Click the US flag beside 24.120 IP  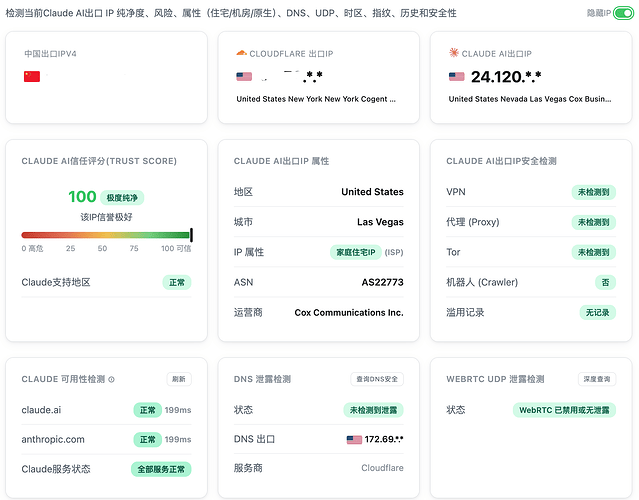(x=456, y=76)
